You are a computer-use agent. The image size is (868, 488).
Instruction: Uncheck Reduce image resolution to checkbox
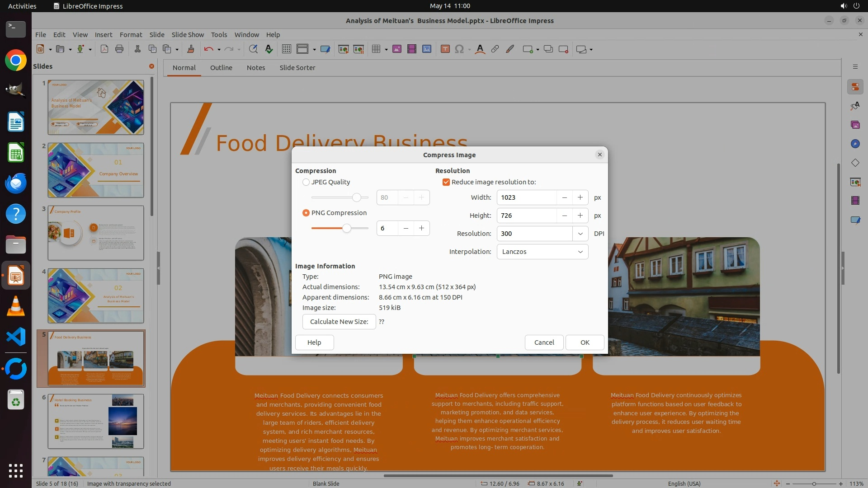(446, 182)
